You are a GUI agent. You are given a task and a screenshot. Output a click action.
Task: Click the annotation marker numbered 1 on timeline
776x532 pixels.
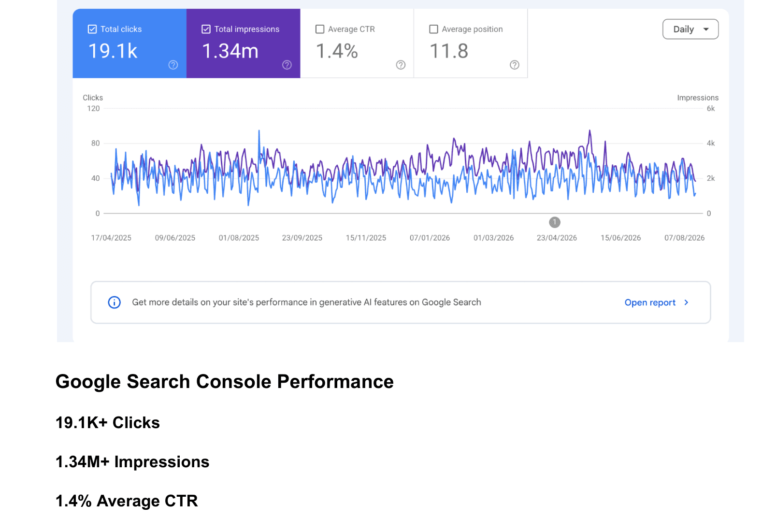point(555,222)
